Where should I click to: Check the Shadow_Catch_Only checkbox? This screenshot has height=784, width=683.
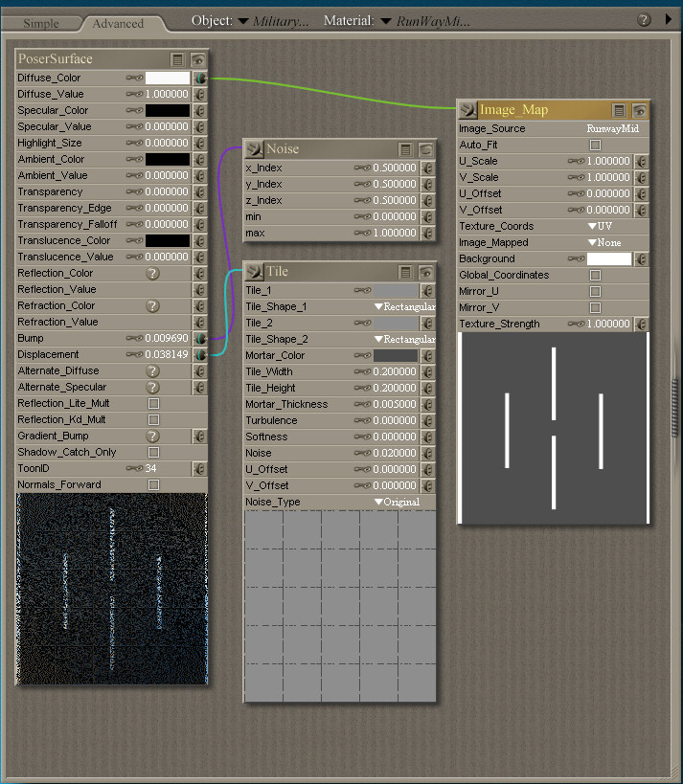pyautogui.click(x=153, y=452)
